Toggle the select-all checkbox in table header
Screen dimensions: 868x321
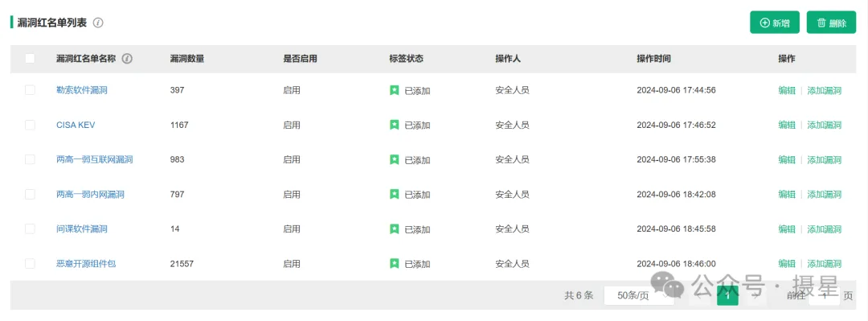[x=30, y=59]
